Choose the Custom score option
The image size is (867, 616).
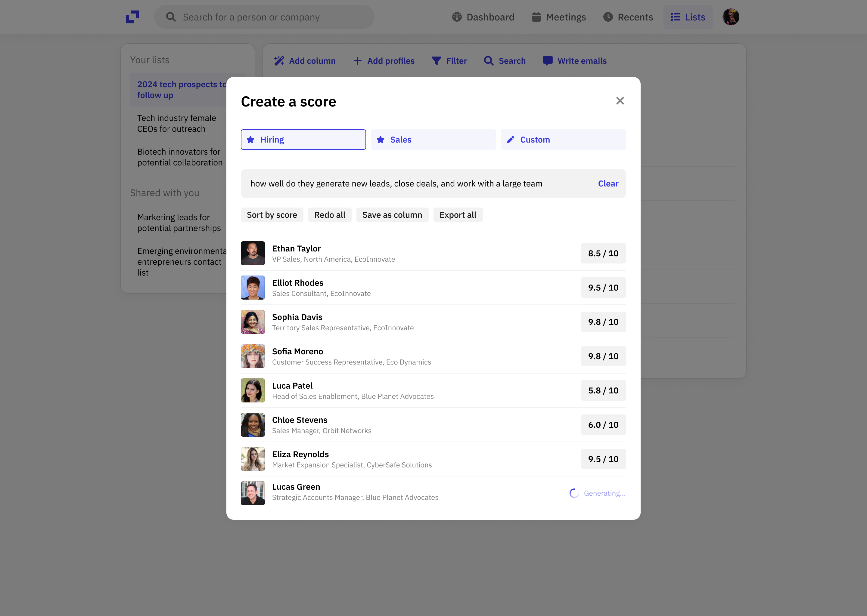pyautogui.click(x=563, y=140)
